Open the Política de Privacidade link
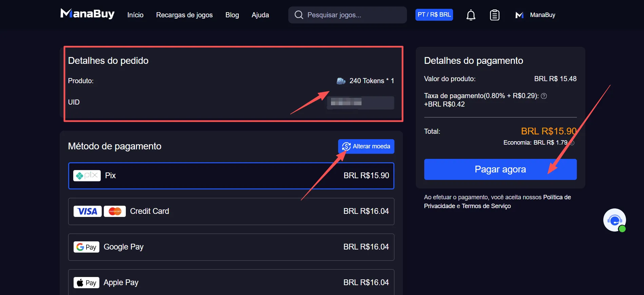 click(x=497, y=202)
